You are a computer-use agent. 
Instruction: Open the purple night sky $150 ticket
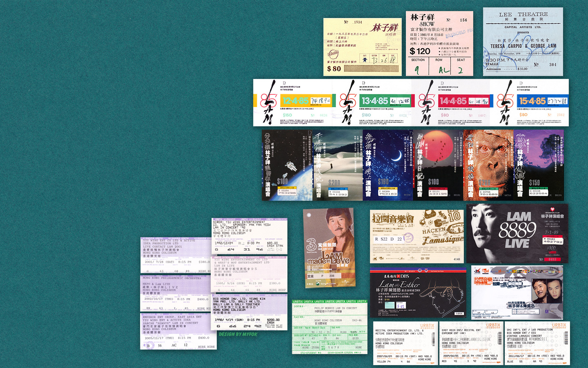pos(539,165)
